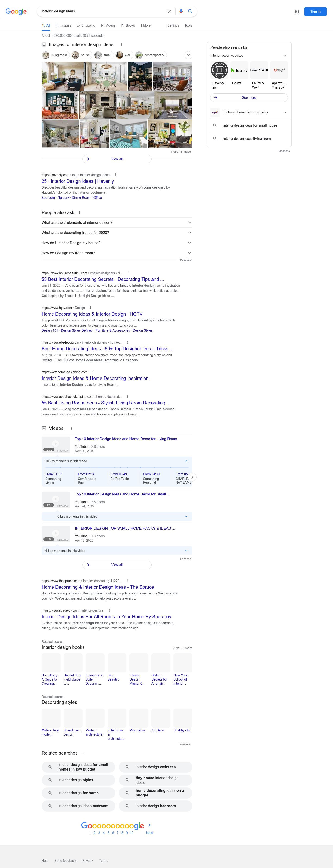The height and width of the screenshot is (868, 333).
Task: Select the Laurel & Wolf logo tile
Action: click(x=259, y=70)
